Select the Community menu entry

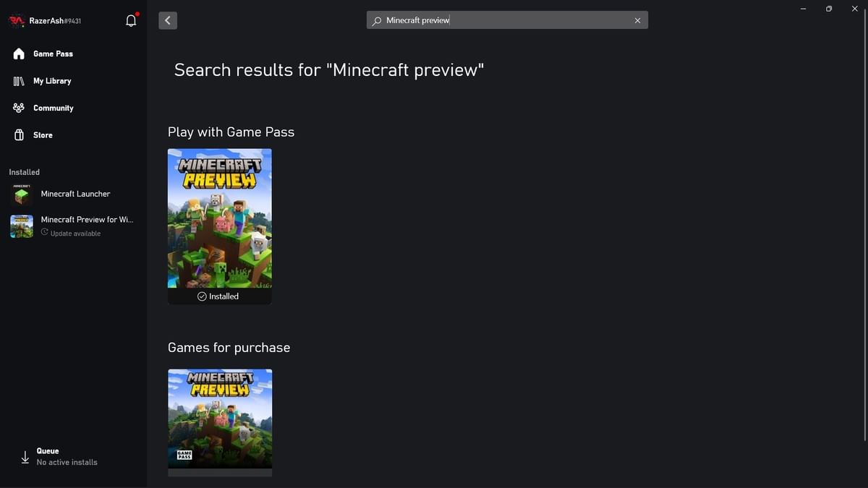53,108
